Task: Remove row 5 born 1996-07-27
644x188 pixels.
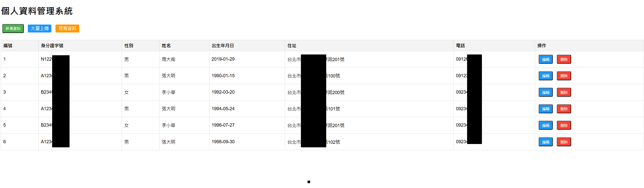Action: pos(563,125)
